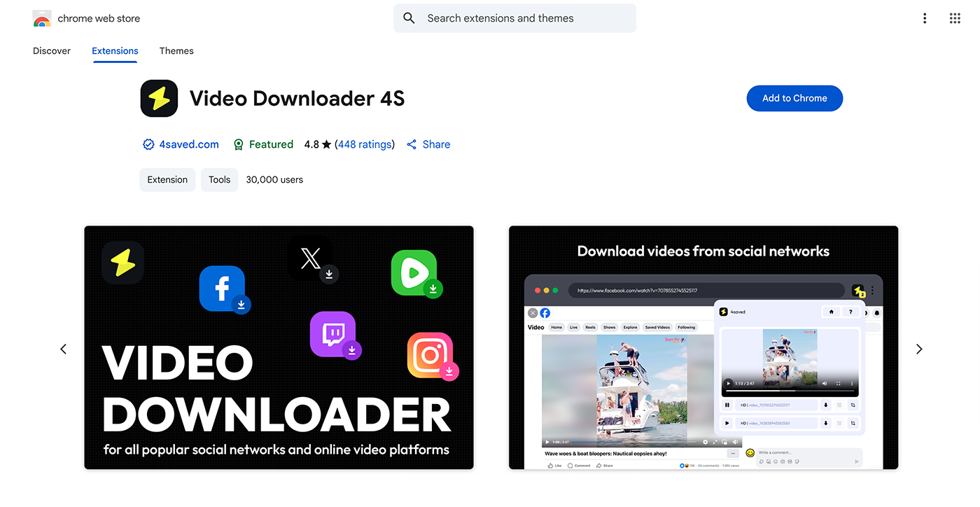The image size is (980, 507).
Task: Click the Tools category chip
Action: tap(219, 179)
